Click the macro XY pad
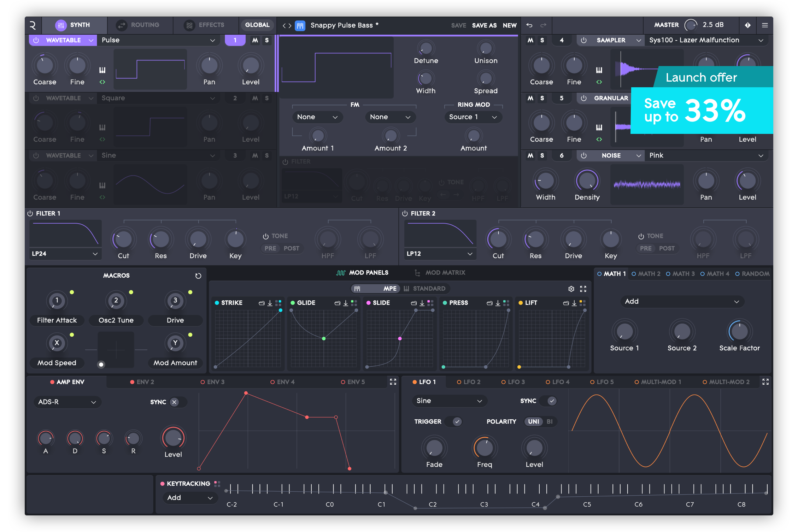798x532 pixels. tap(116, 350)
